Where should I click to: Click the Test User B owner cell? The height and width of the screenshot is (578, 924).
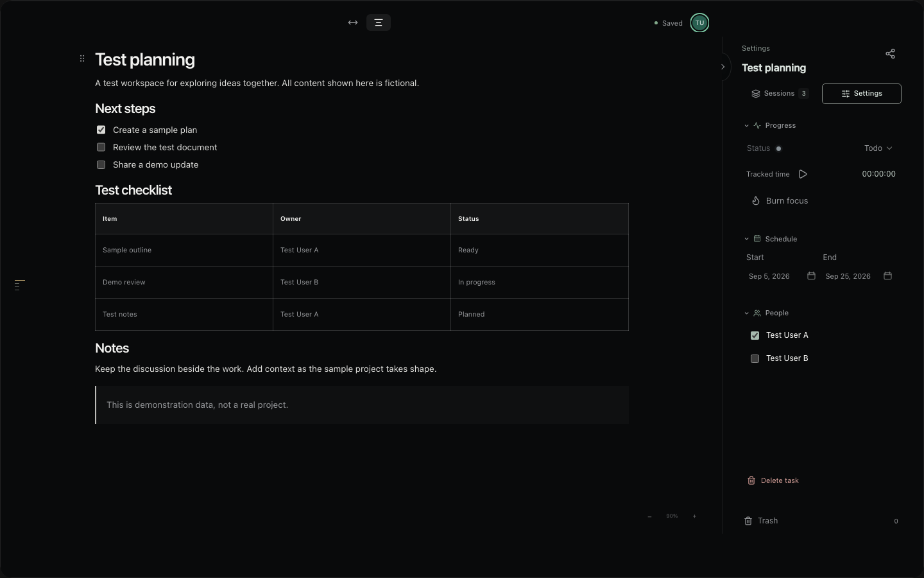[362, 283]
